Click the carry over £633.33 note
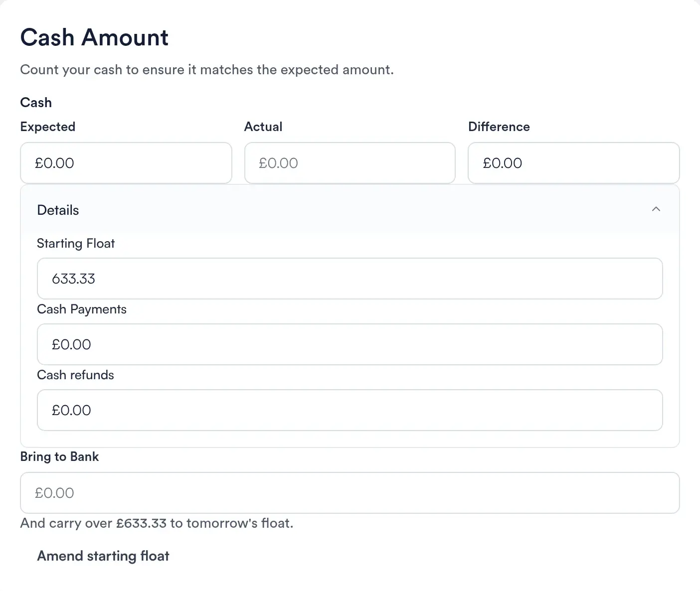700x591 pixels. (x=157, y=523)
